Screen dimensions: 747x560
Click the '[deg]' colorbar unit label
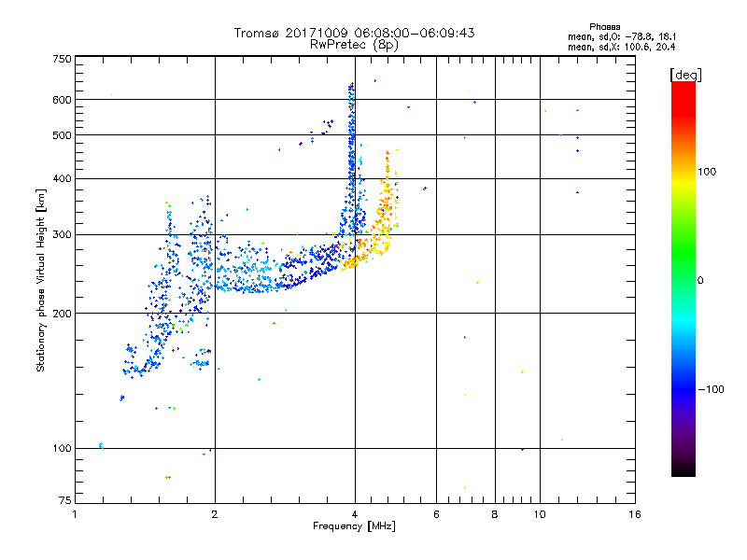click(x=685, y=75)
